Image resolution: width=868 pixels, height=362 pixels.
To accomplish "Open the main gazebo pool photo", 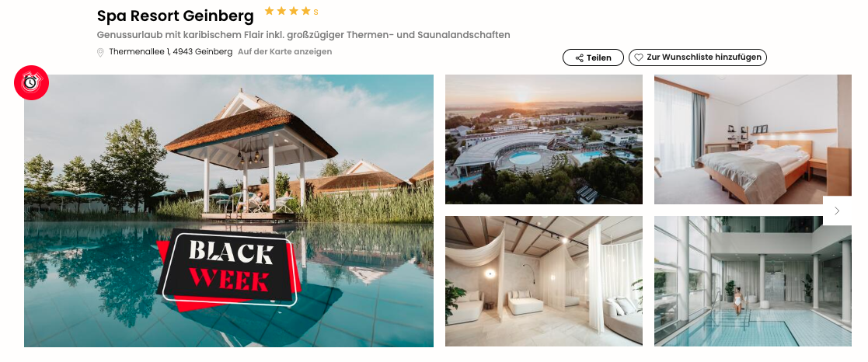I will (228, 211).
